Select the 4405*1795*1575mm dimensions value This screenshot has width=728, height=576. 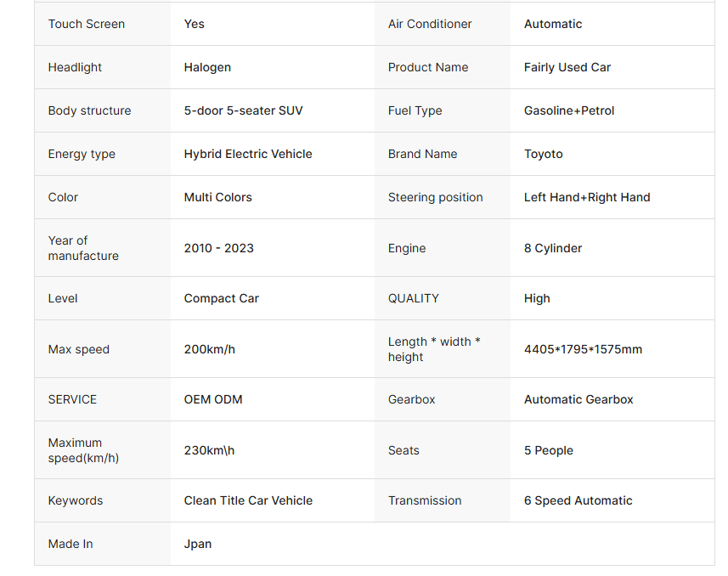[x=583, y=349]
